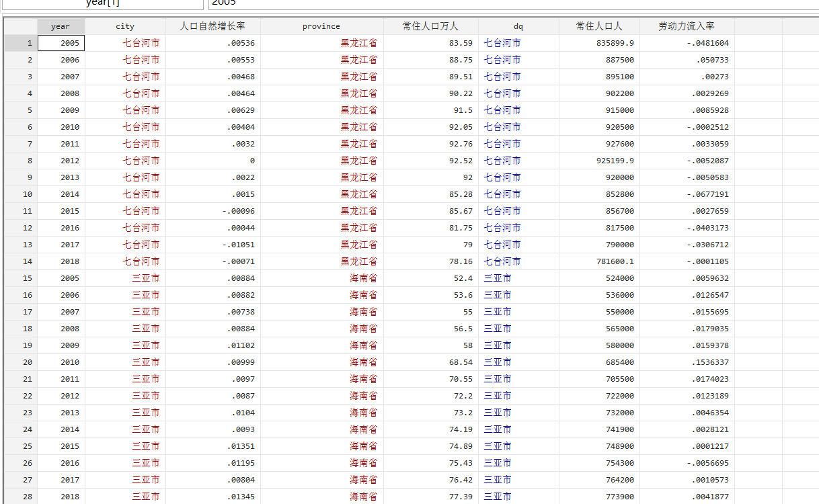Click the variable name box showing year[1]

pos(102,3)
